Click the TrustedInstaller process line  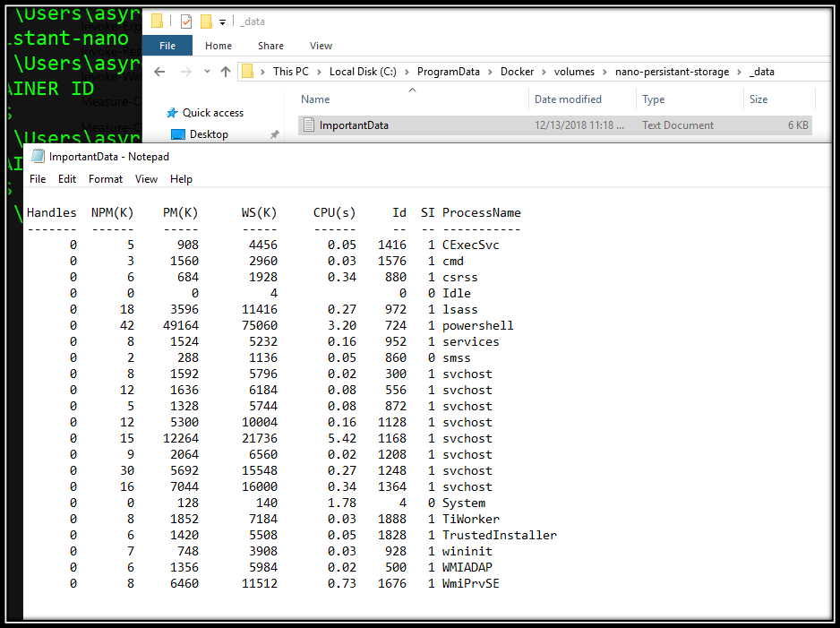tap(313, 535)
